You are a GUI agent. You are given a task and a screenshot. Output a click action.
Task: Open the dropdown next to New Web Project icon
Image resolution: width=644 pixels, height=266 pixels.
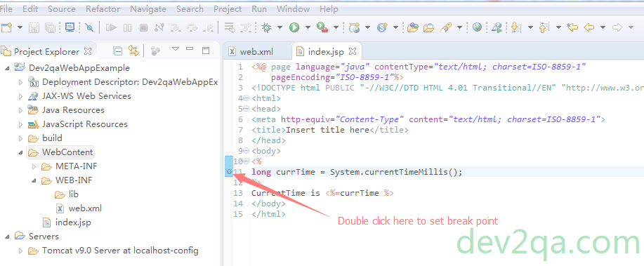point(367,27)
